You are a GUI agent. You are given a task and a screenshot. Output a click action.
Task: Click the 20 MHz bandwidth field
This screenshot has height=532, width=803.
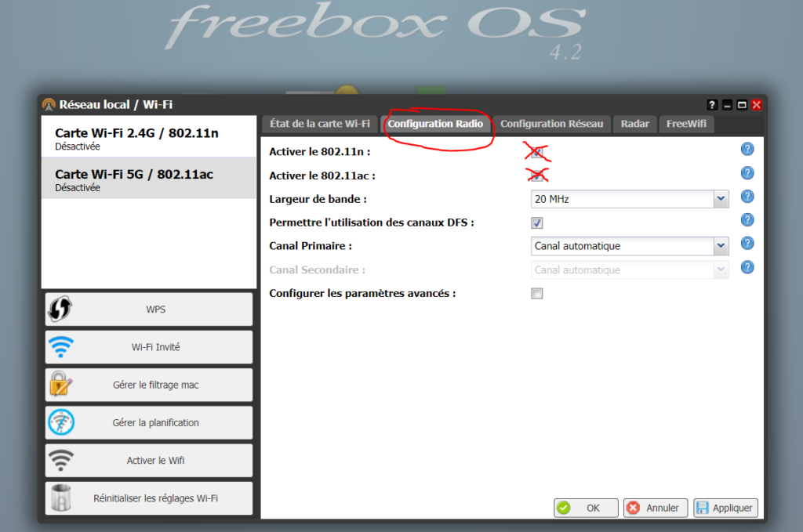pos(623,199)
